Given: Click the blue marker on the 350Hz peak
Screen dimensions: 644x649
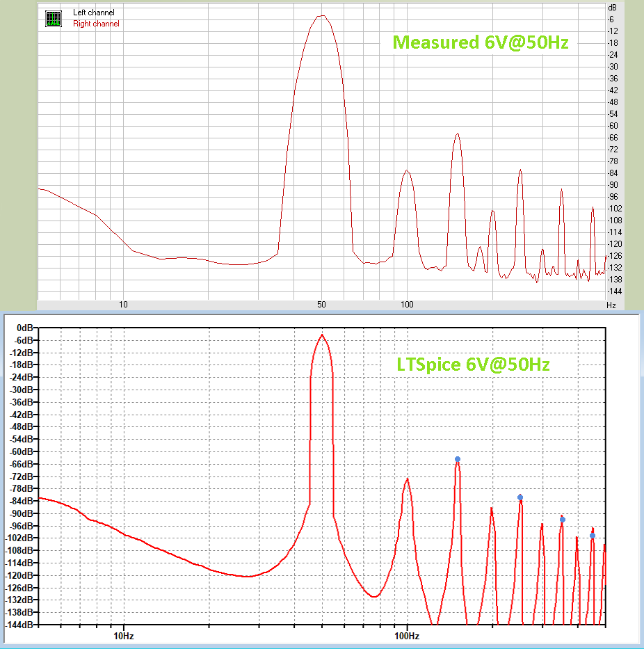Looking at the screenshot, I should (x=563, y=520).
